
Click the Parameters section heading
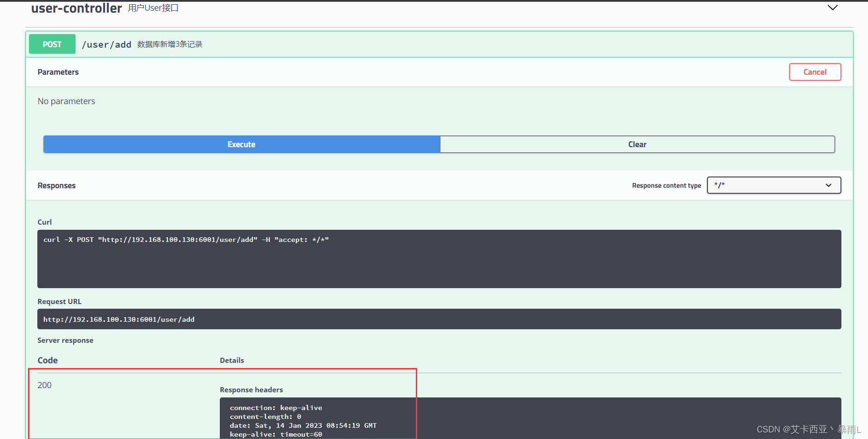pyautogui.click(x=58, y=72)
